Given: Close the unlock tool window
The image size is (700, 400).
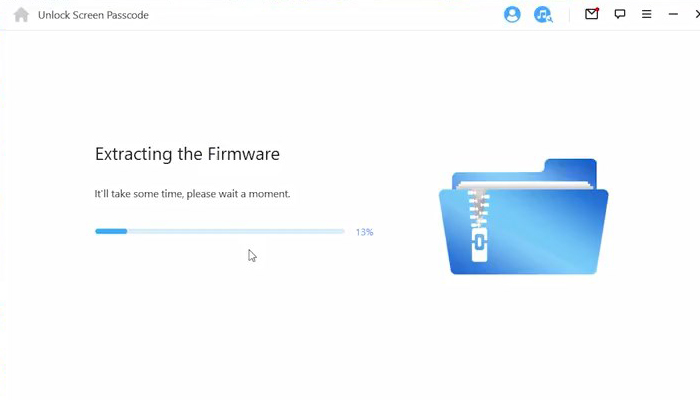Looking at the screenshot, I should click(697, 14).
